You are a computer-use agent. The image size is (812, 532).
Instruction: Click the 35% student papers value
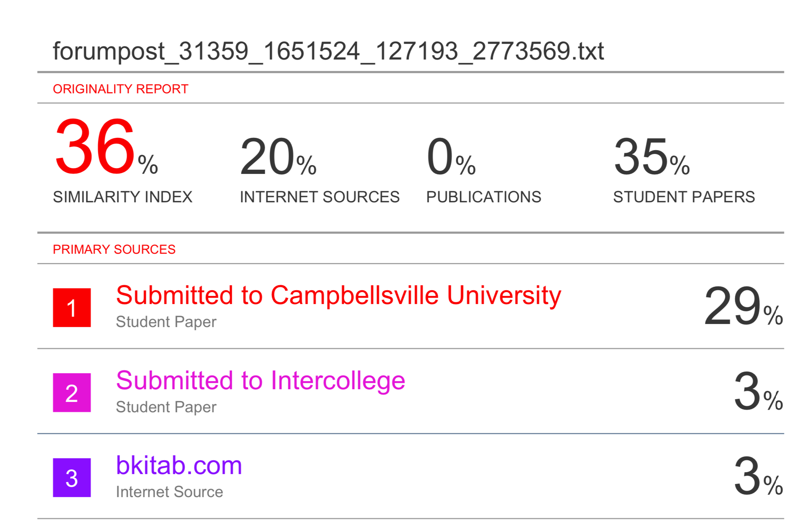[x=652, y=157]
